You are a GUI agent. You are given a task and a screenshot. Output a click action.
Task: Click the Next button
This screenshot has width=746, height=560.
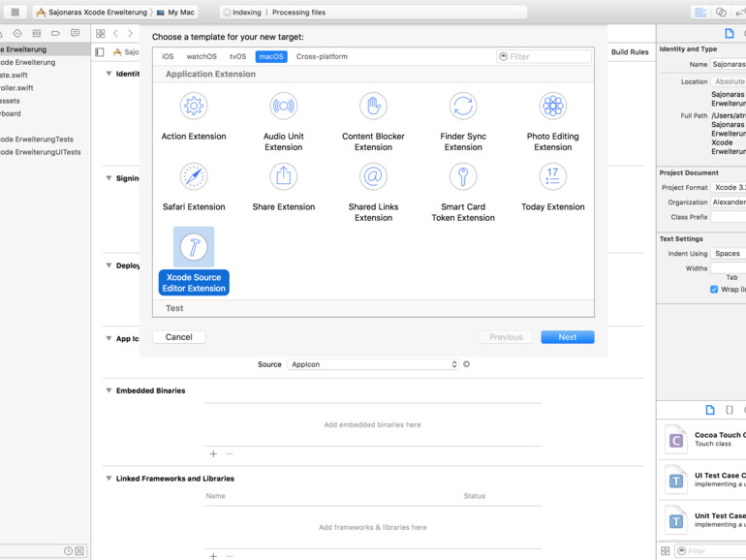[x=568, y=337]
